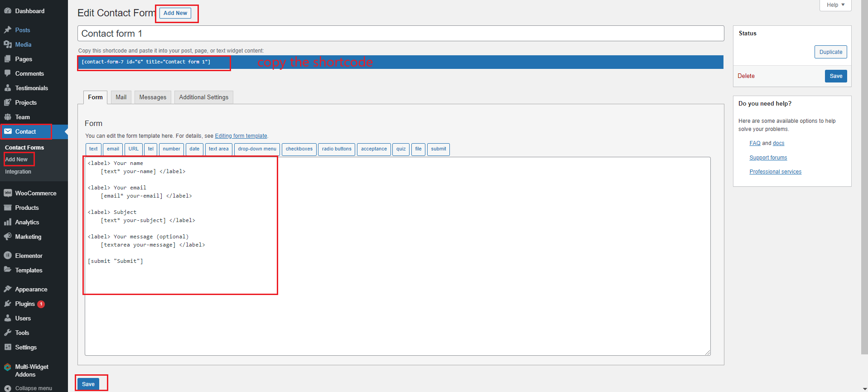Click the Dashboard icon in sidebar

[8, 11]
